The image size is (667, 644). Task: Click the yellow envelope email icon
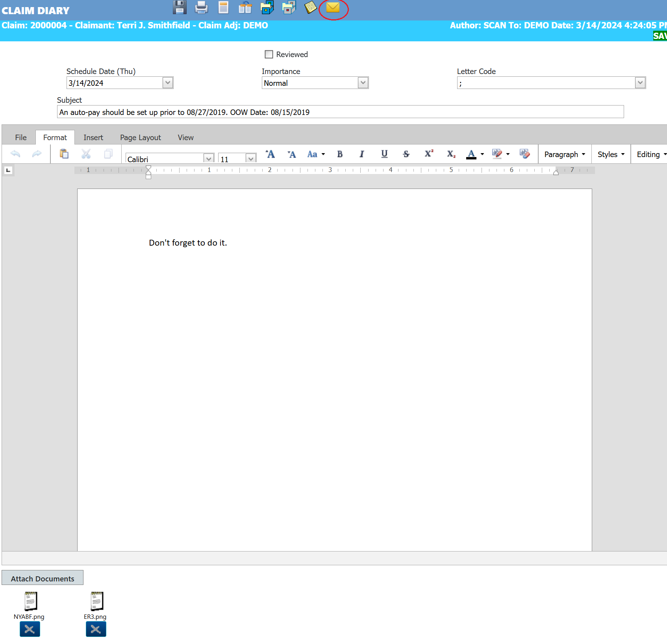tap(333, 7)
